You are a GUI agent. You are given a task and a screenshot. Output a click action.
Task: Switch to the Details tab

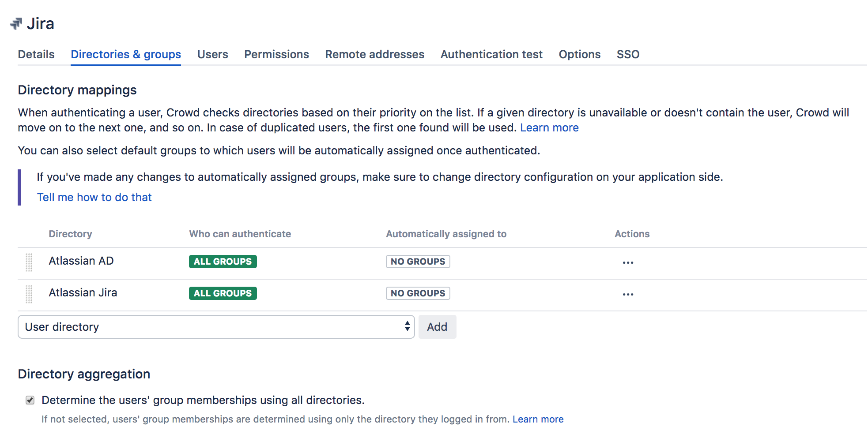pos(36,54)
